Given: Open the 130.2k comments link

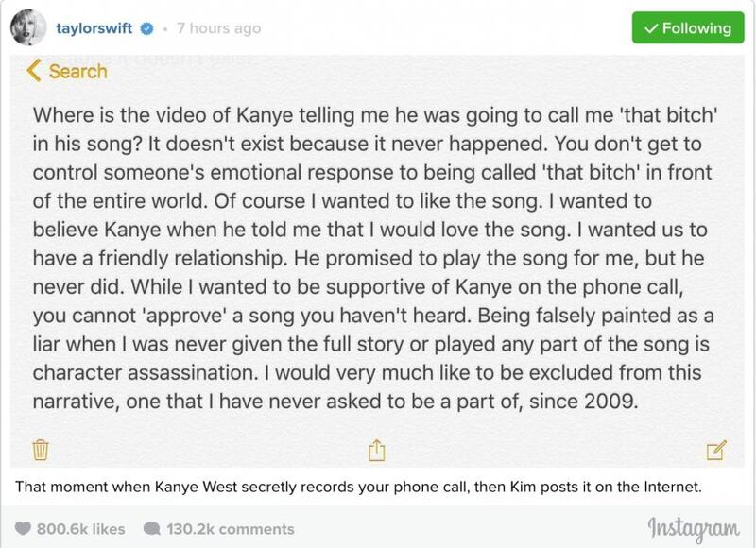Looking at the screenshot, I should coord(231,529).
